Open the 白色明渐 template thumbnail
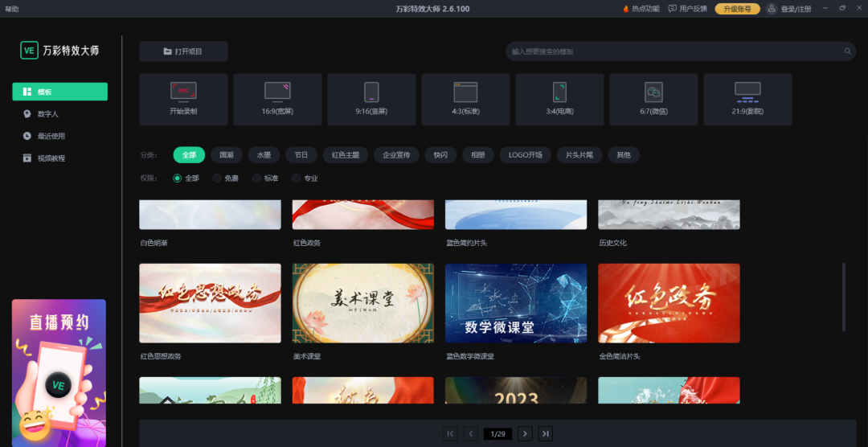Viewport: 868px width, 447px height. 210,215
